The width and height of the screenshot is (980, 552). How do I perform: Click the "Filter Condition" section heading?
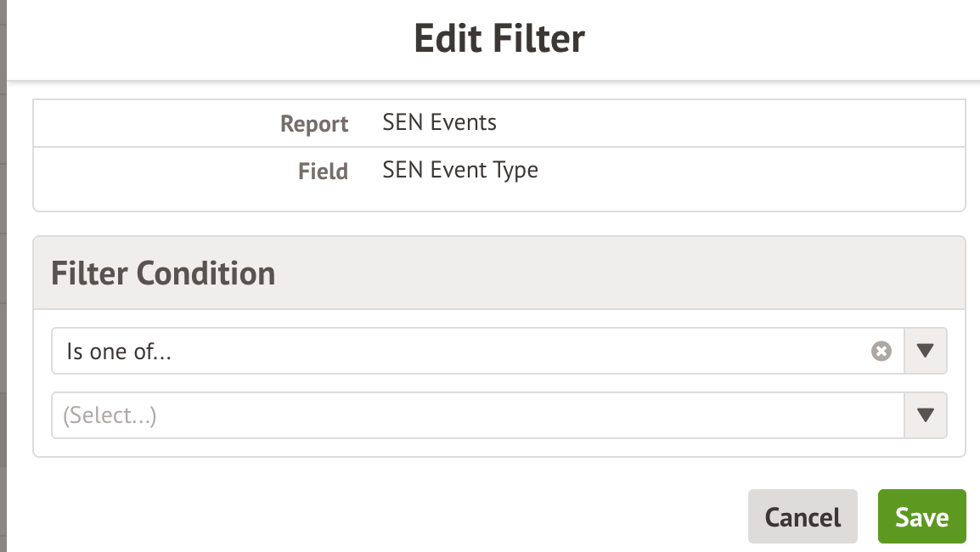163,273
